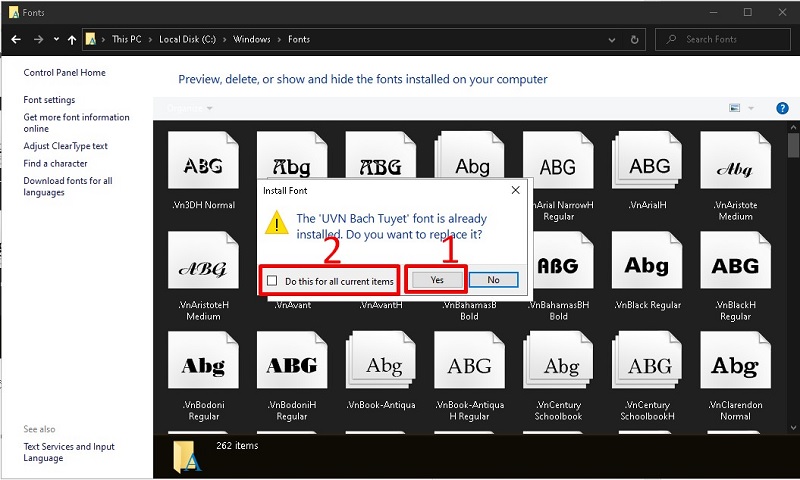Select the .VnBodoni Regular font icon
This screenshot has height=480, width=800.
[203, 360]
